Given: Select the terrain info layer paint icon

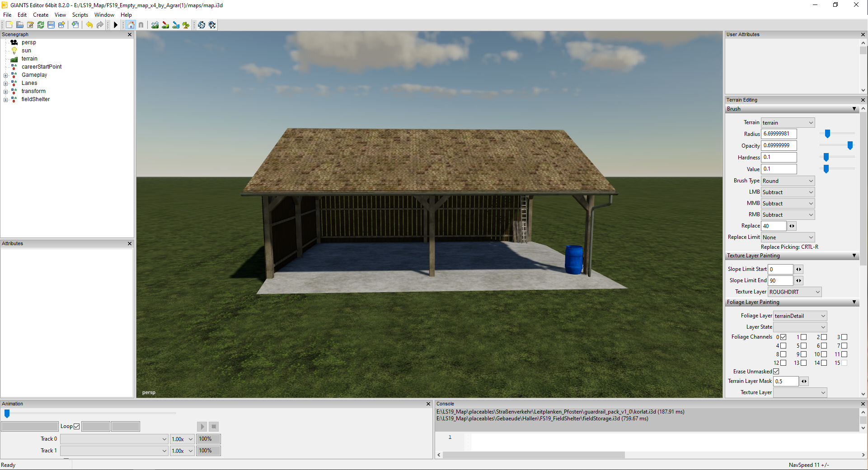Looking at the screenshot, I should 176,25.
